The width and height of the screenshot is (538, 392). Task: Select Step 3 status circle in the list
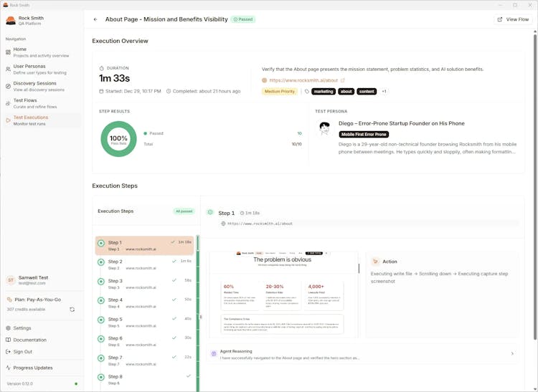pos(101,281)
